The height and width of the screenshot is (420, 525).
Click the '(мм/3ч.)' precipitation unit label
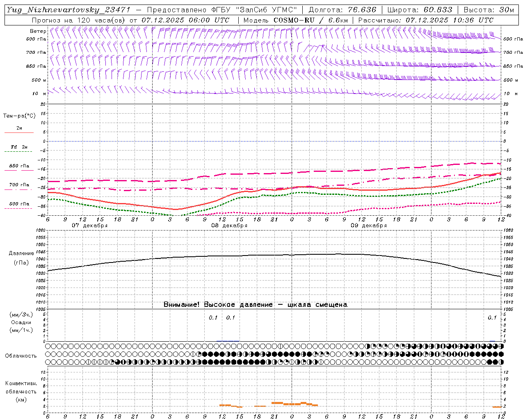pyautogui.click(x=21, y=315)
